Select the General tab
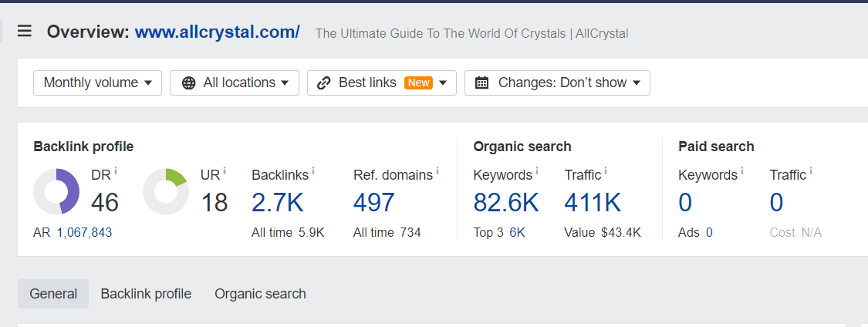 click(x=53, y=294)
